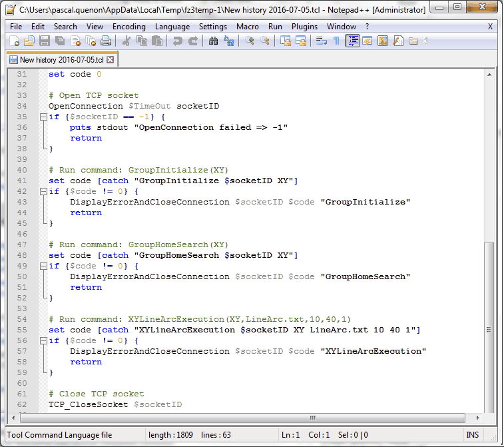
Task: Open the Encoding menu
Action: 128,27
